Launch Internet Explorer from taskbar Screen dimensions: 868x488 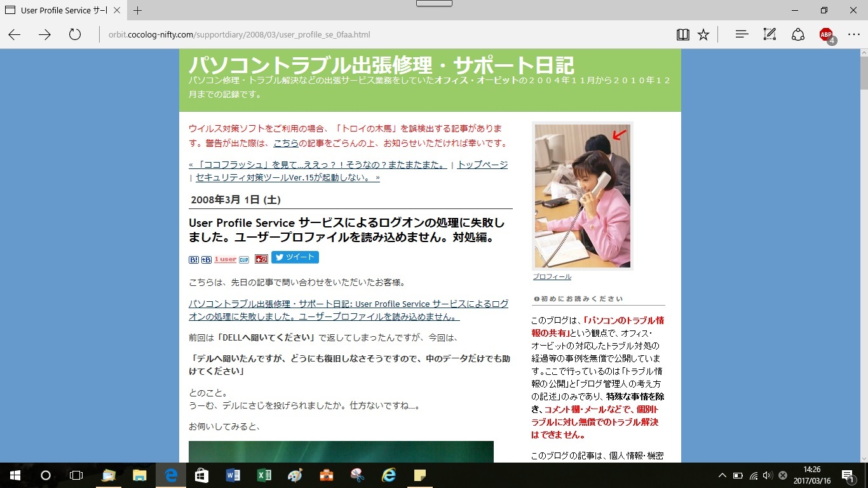389,475
